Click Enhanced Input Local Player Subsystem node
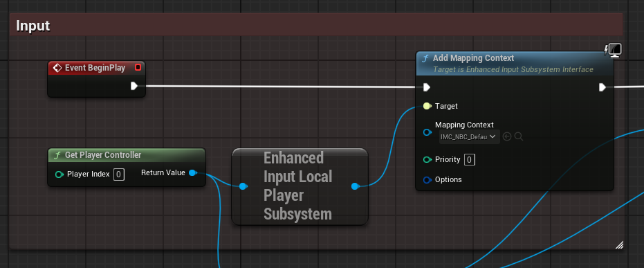The height and width of the screenshot is (268, 644). tap(300, 186)
